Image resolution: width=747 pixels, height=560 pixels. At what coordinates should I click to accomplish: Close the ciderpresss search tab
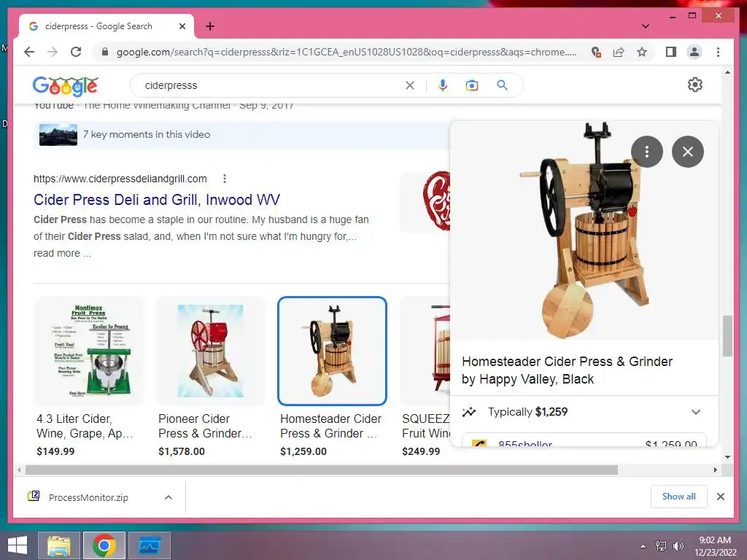tap(182, 26)
